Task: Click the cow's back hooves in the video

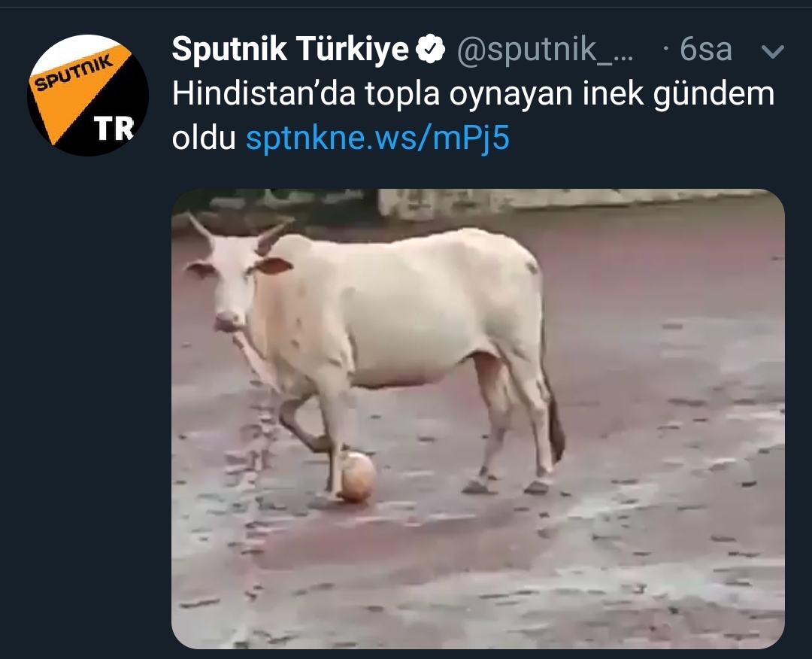Action: coord(507,485)
